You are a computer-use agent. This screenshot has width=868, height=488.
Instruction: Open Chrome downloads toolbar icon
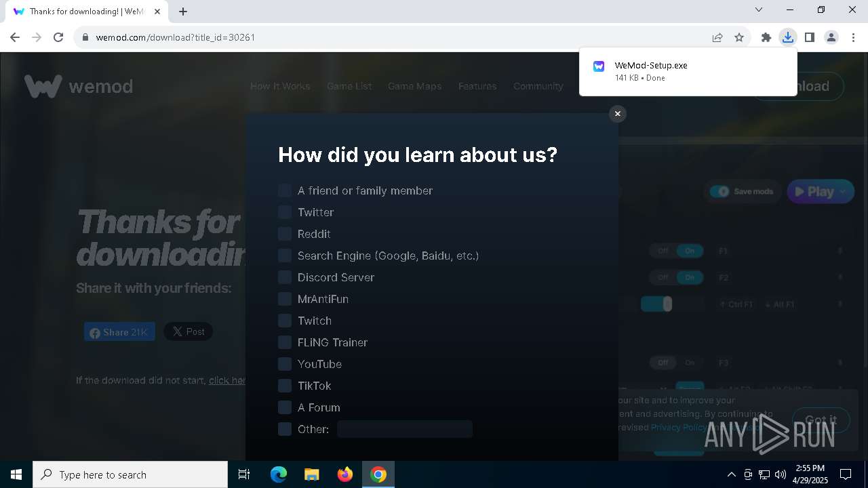click(787, 37)
